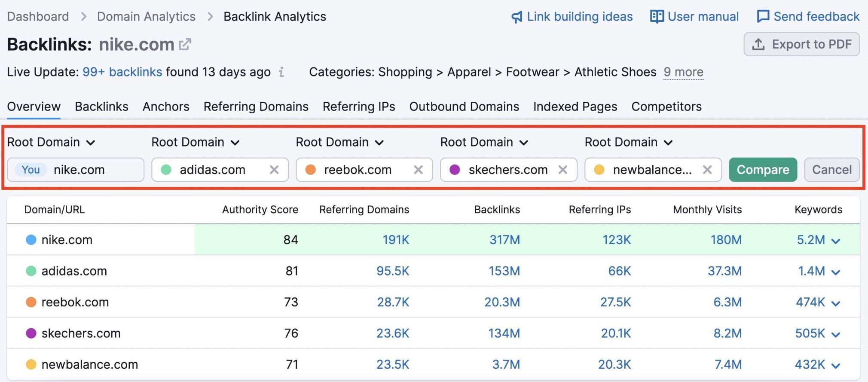
Task: Click the nike.com 'You' domain input field
Action: click(x=76, y=170)
